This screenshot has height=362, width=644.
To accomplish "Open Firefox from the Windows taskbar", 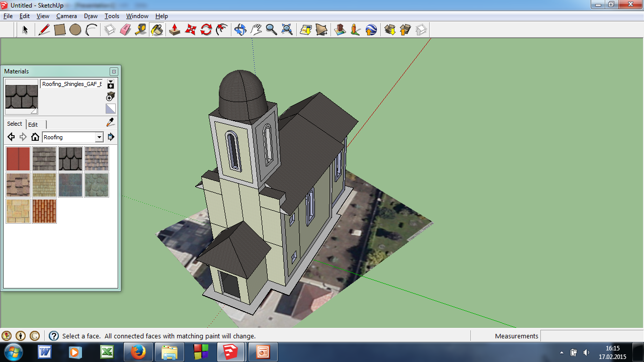I will 138,352.
